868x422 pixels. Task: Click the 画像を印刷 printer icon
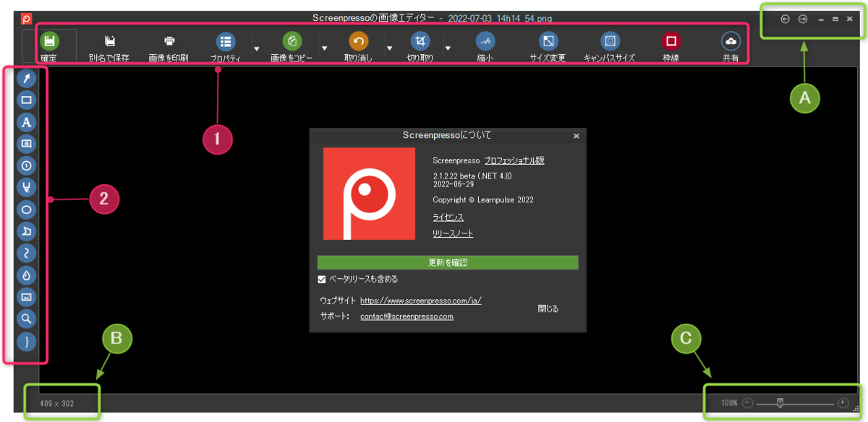click(169, 41)
